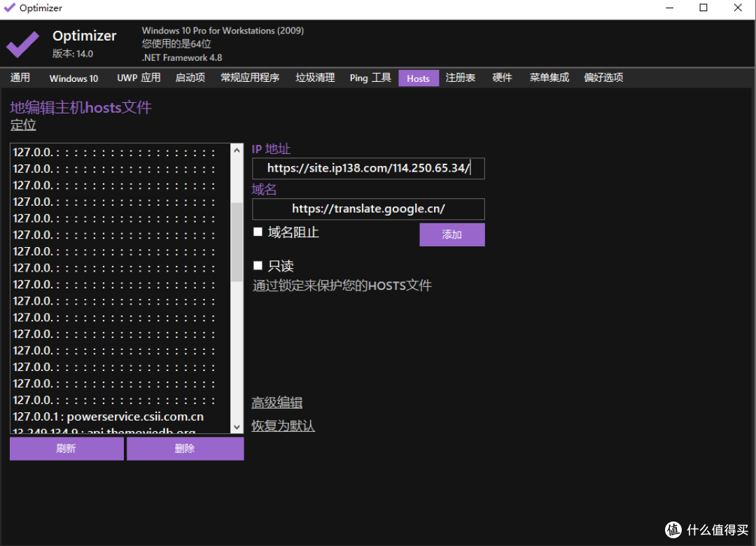This screenshot has width=756, height=546.
Task: Switch to the 硬件 tab
Action: pyautogui.click(x=502, y=78)
